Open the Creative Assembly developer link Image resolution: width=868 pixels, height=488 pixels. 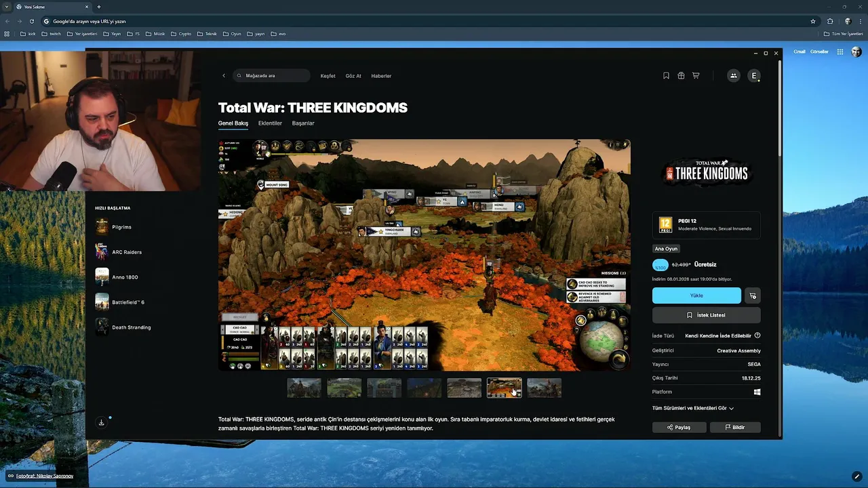[x=738, y=350]
